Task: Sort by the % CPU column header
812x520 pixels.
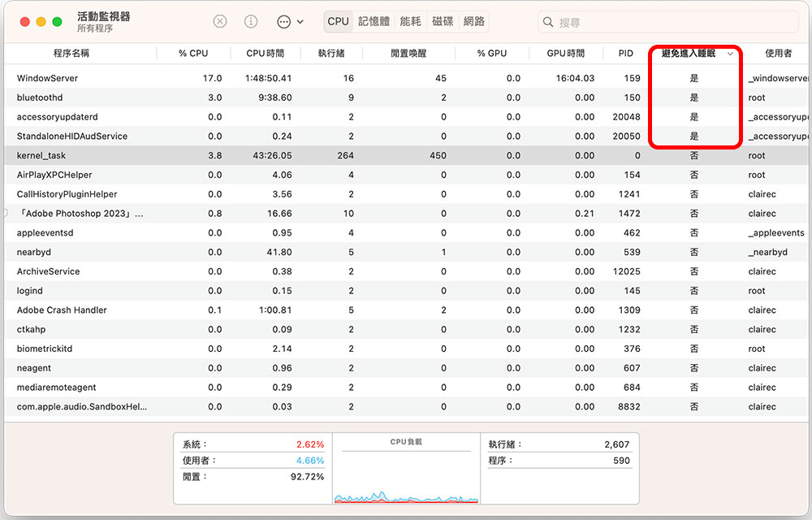Action: point(193,54)
